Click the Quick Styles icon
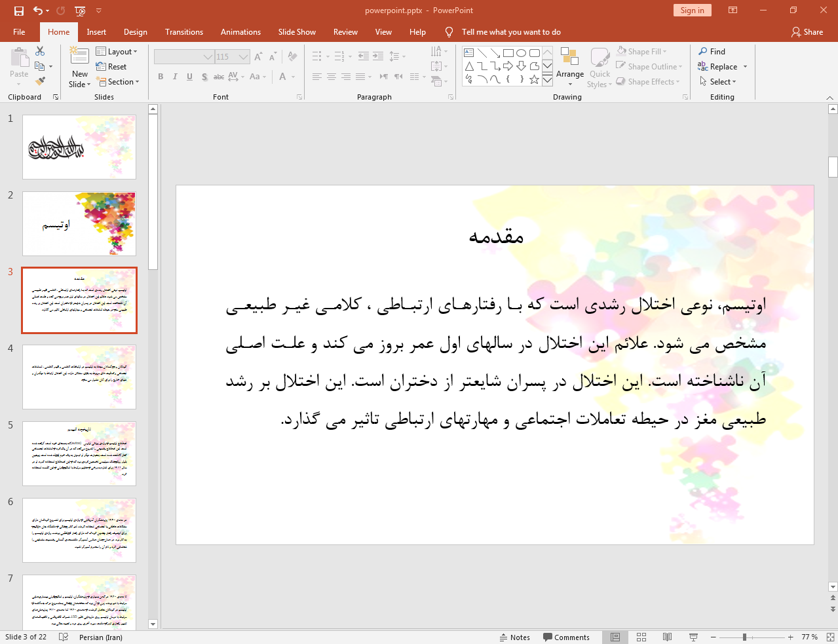This screenshot has width=838, height=644. [x=599, y=66]
